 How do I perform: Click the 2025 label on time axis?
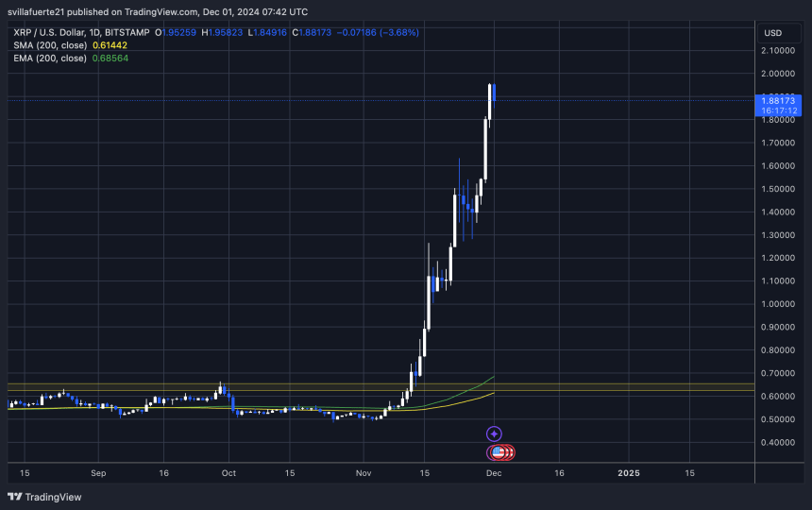coord(627,472)
